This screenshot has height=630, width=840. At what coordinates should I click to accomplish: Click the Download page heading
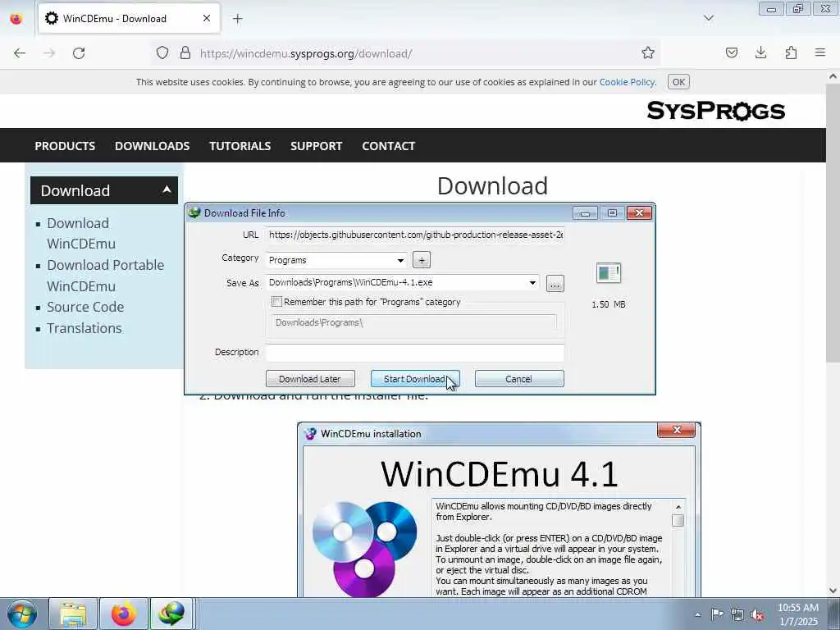(492, 186)
